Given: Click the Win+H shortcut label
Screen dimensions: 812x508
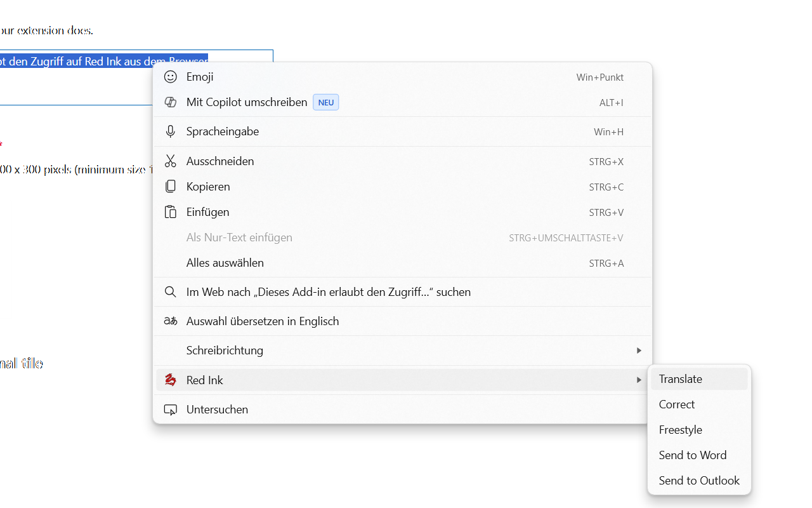Looking at the screenshot, I should pos(608,131).
